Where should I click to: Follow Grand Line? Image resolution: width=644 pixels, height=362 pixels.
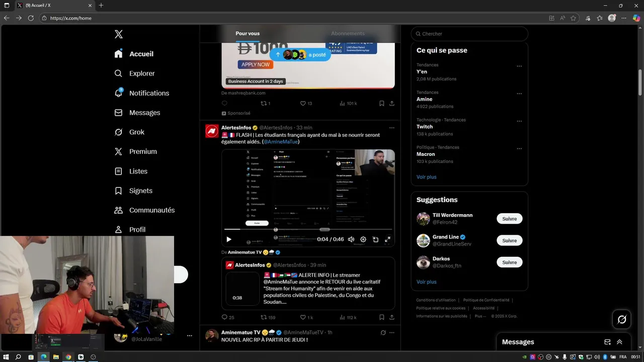[510, 240]
